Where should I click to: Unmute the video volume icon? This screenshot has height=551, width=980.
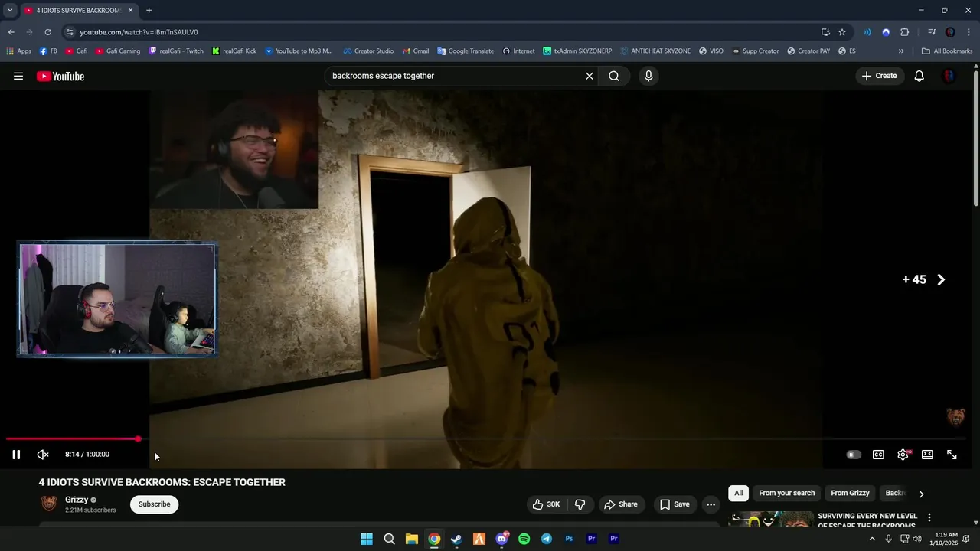pos(43,455)
